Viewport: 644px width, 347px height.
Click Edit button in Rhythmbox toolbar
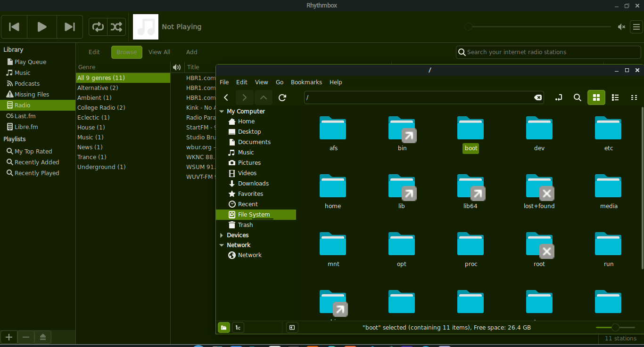tap(94, 52)
